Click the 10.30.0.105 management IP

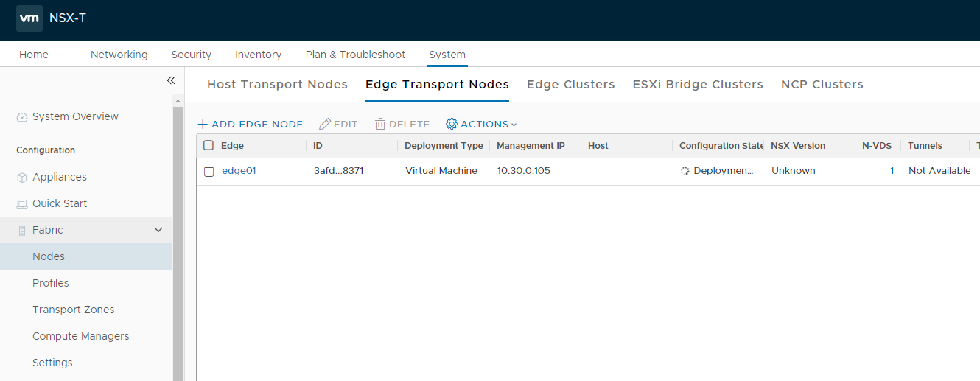click(x=524, y=171)
